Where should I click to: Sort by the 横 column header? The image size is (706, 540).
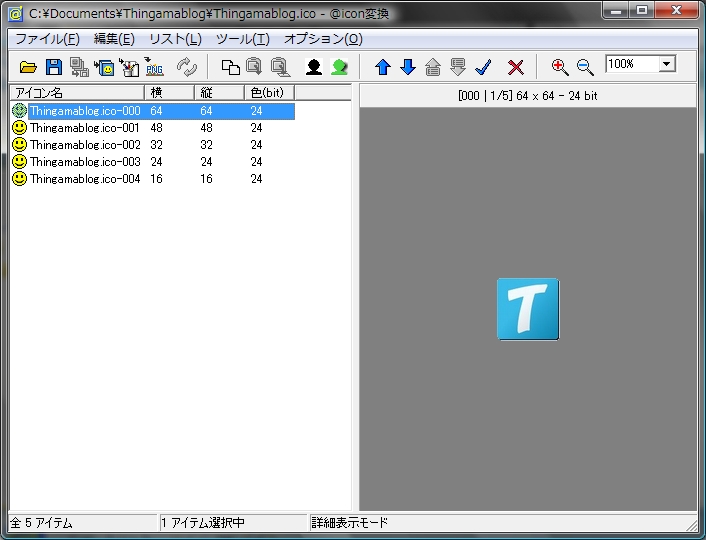point(169,93)
